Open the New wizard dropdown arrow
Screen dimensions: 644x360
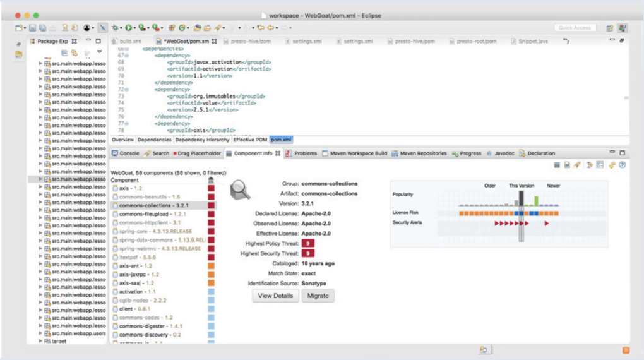[25, 28]
